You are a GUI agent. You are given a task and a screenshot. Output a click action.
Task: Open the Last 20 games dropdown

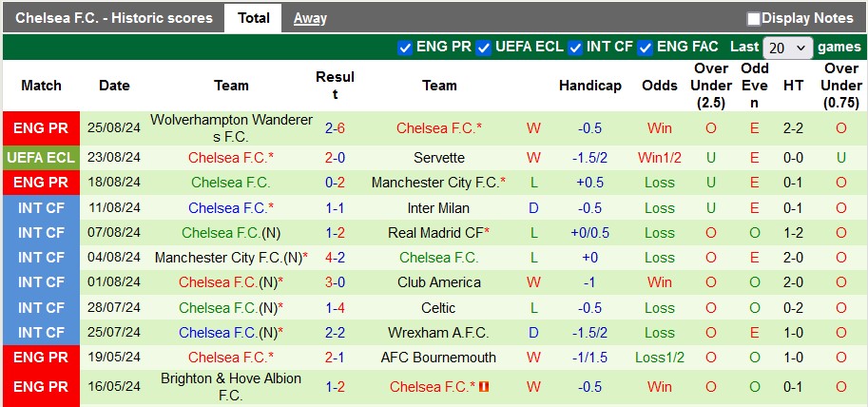[x=788, y=48]
